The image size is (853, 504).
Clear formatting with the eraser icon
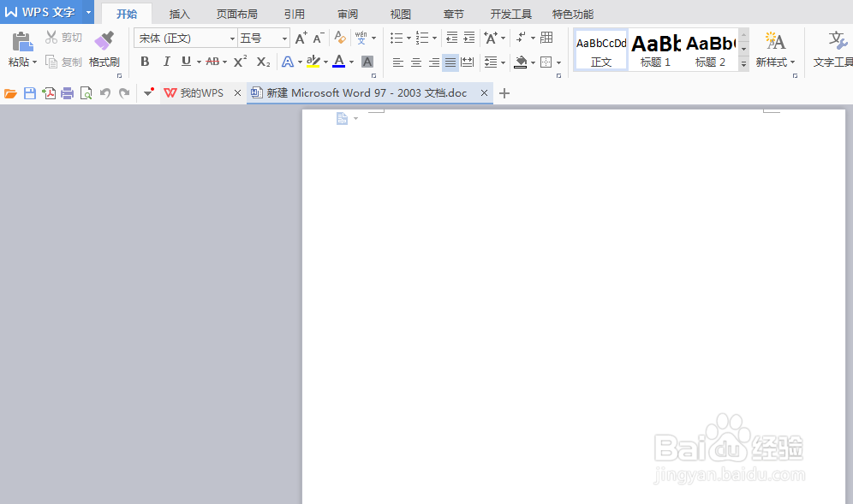pos(340,38)
